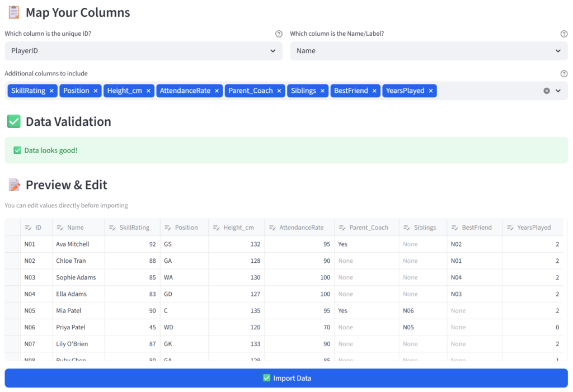573x392 pixels.
Task: Select the row for N01 Ava Mitchell
Action: [12, 244]
